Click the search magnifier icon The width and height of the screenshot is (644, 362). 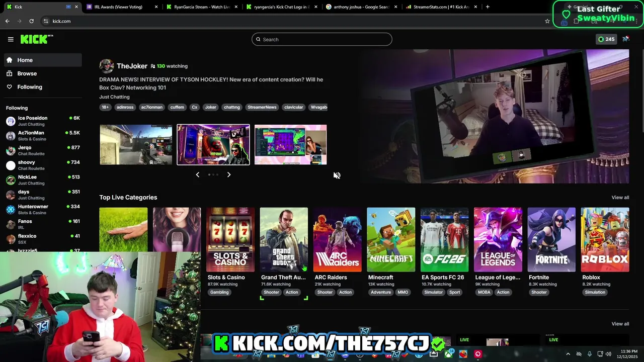click(258, 39)
